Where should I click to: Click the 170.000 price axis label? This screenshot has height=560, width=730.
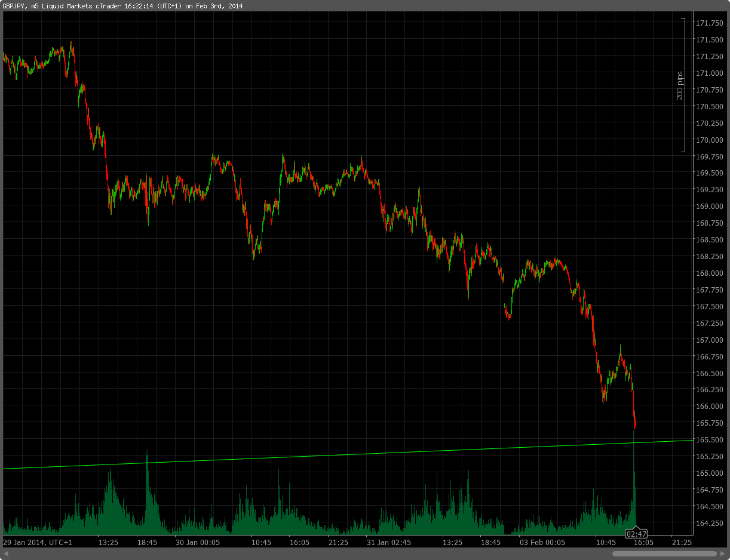click(709, 140)
